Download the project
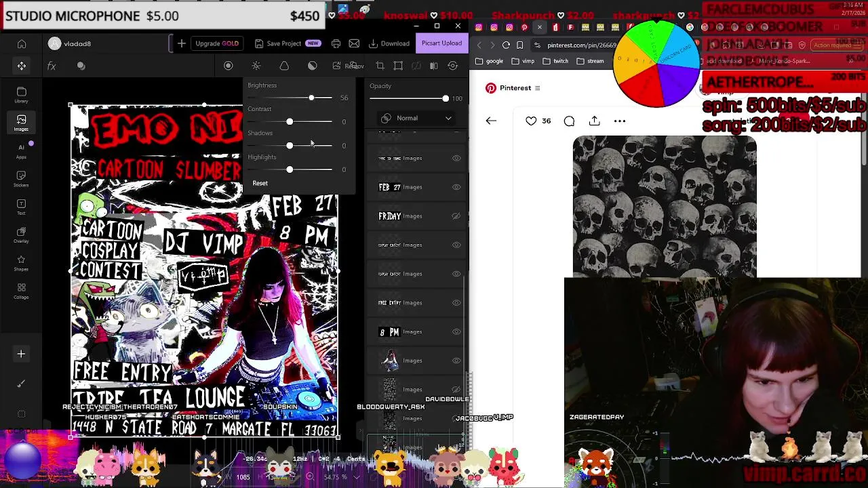Viewport: 868px width, 488px height. click(x=389, y=43)
